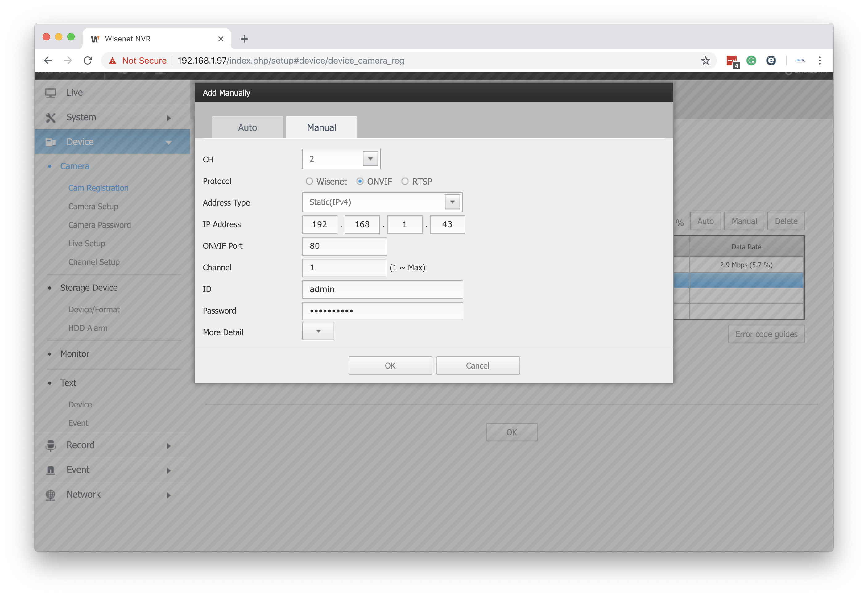The image size is (868, 597).
Task: Click the Event alarm icon
Action: coord(51,470)
